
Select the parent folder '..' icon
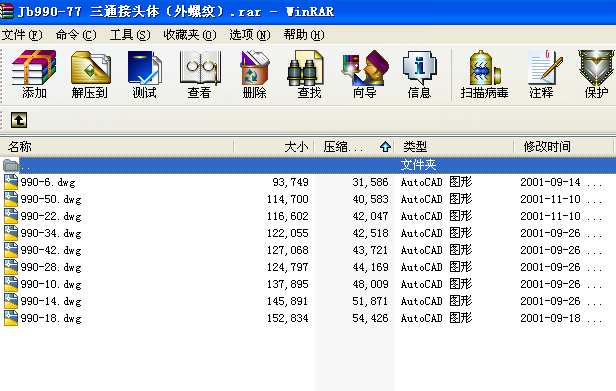(x=11, y=165)
